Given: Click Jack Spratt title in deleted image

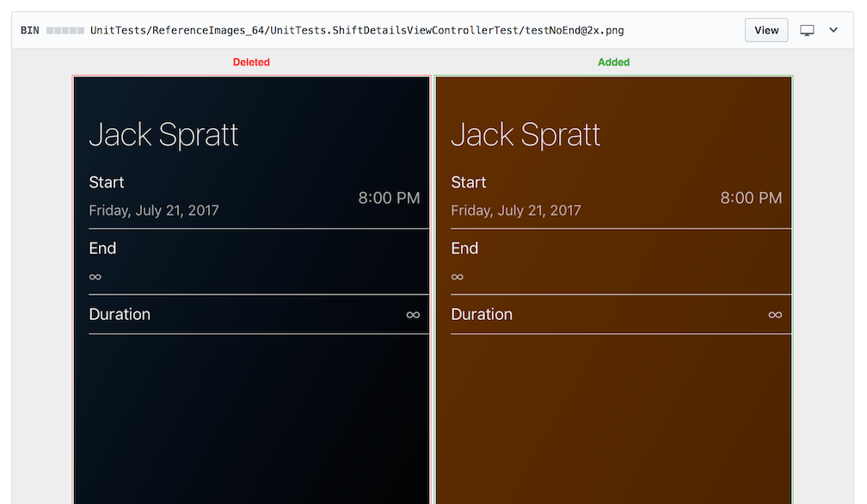Looking at the screenshot, I should pos(163,135).
